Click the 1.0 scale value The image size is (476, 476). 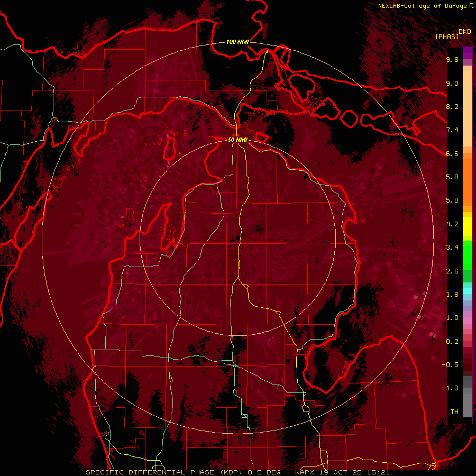pyautogui.click(x=452, y=318)
